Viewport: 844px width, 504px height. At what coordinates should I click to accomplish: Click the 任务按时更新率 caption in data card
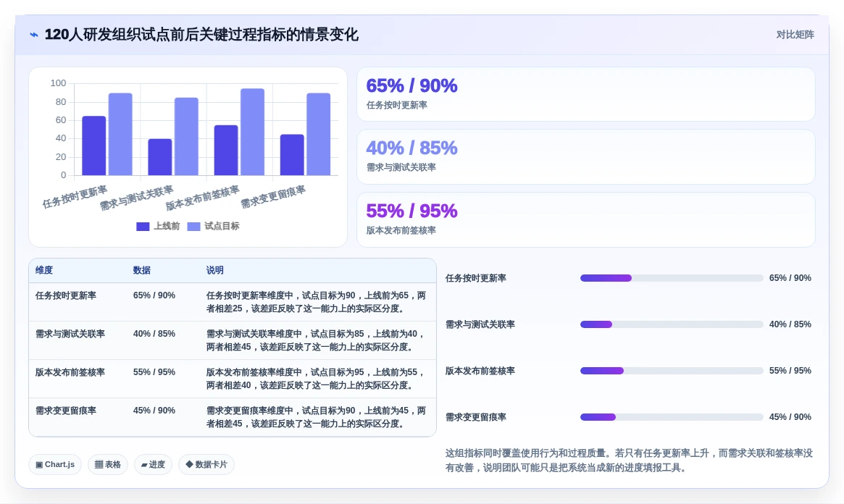pyautogui.click(x=397, y=106)
